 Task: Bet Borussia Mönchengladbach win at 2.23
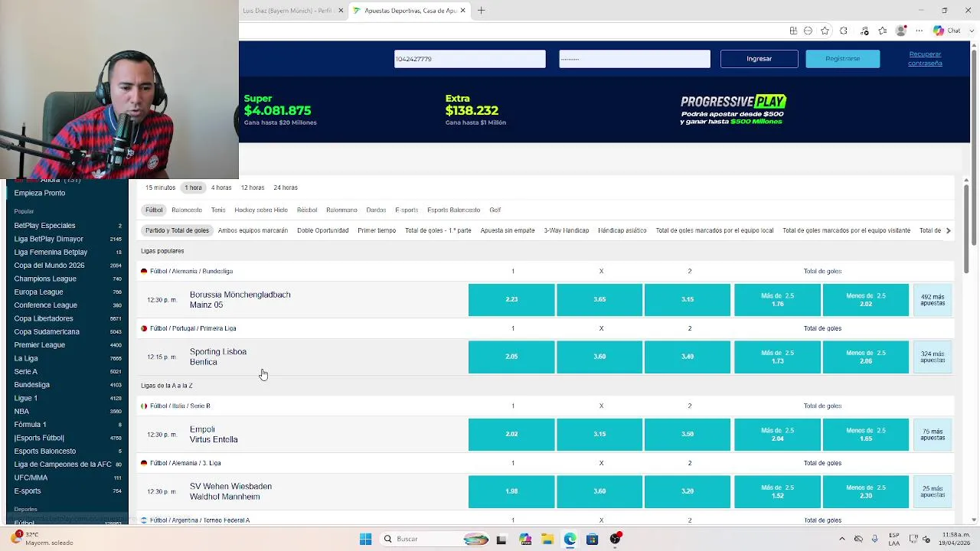(x=511, y=300)
